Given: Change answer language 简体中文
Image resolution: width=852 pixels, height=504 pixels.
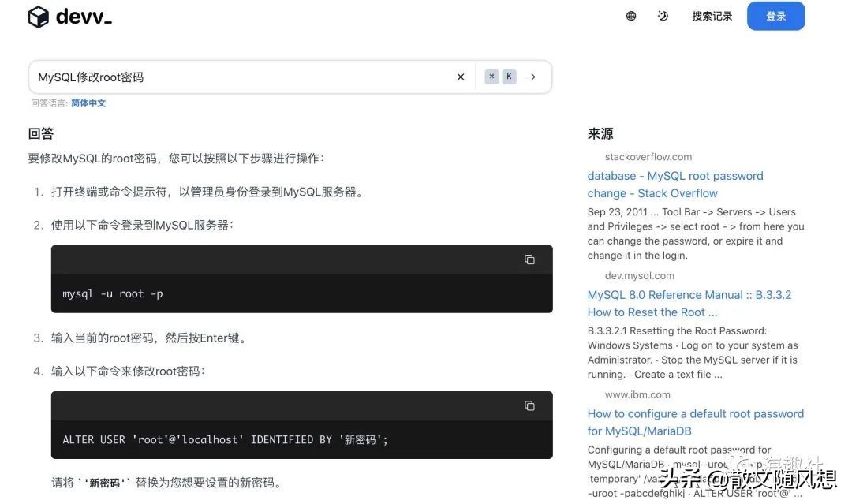Looking at the screenshot, I should (88, 103).
